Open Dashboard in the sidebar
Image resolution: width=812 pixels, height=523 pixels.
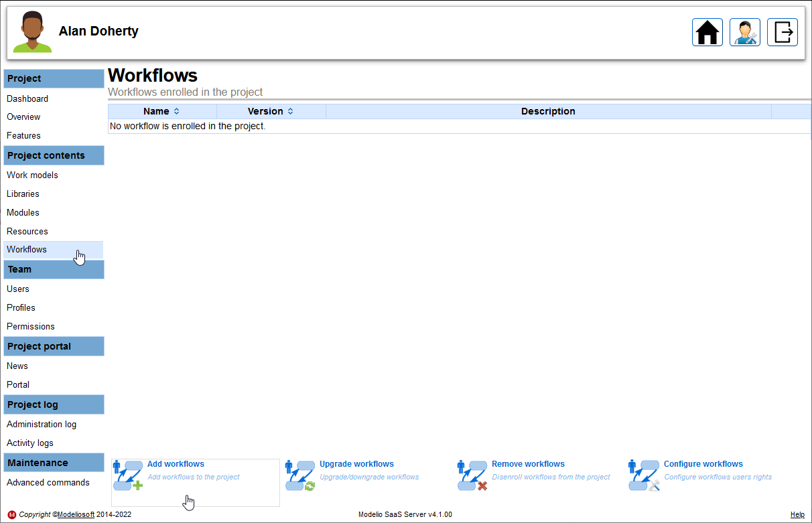(27, 98)
